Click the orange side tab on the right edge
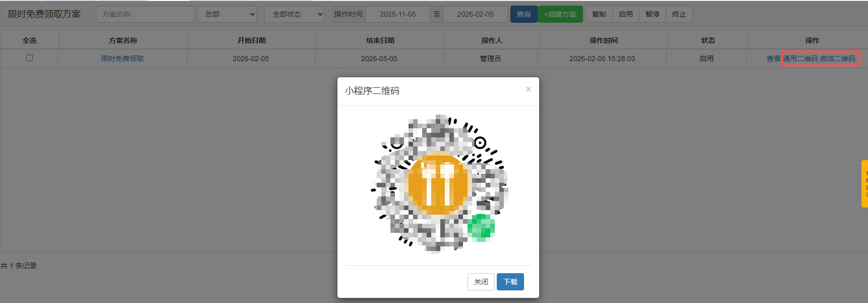Screen dimensions: 868x303 864,184
